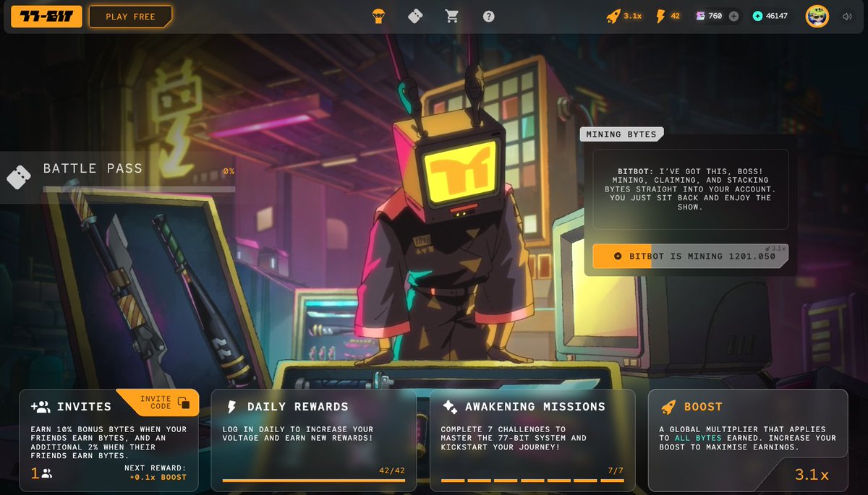This screenshot has width=868, height=495.
Task: Open the PLAY FREE button
Action: [131, 16]
